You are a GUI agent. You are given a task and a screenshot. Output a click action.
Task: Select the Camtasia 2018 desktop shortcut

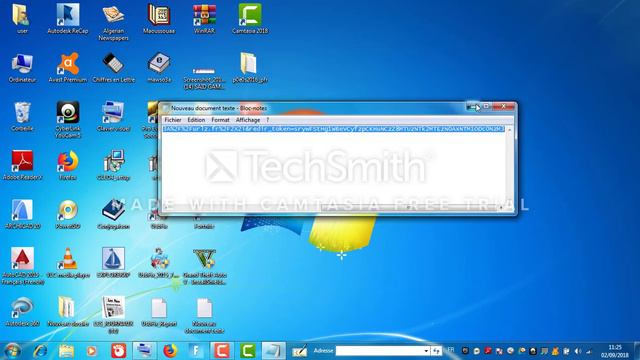(250, 20)
